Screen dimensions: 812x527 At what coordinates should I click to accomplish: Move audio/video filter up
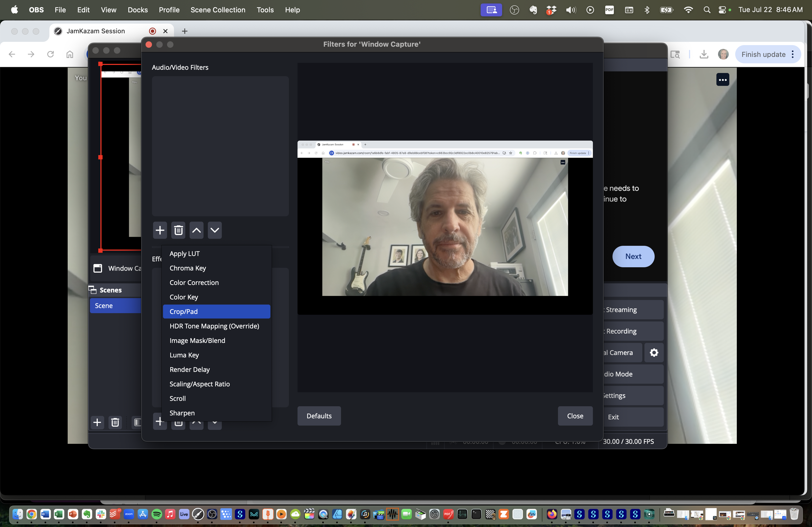197,230
